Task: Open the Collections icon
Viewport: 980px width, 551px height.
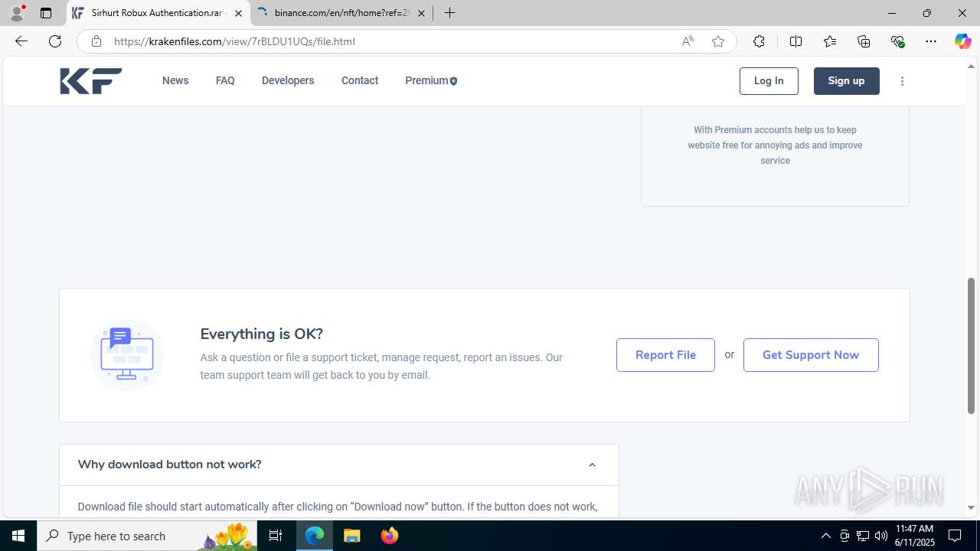Action: (x=864, y=41)
